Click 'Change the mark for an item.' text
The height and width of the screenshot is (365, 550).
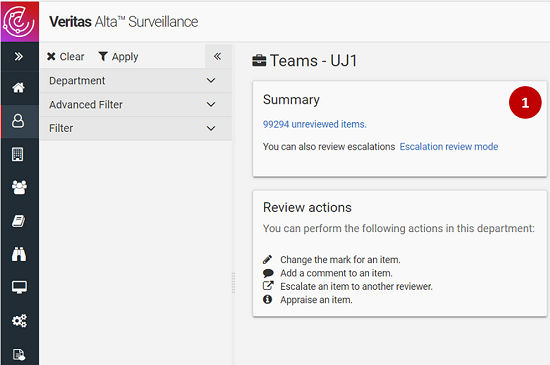(x=340, y=260)
